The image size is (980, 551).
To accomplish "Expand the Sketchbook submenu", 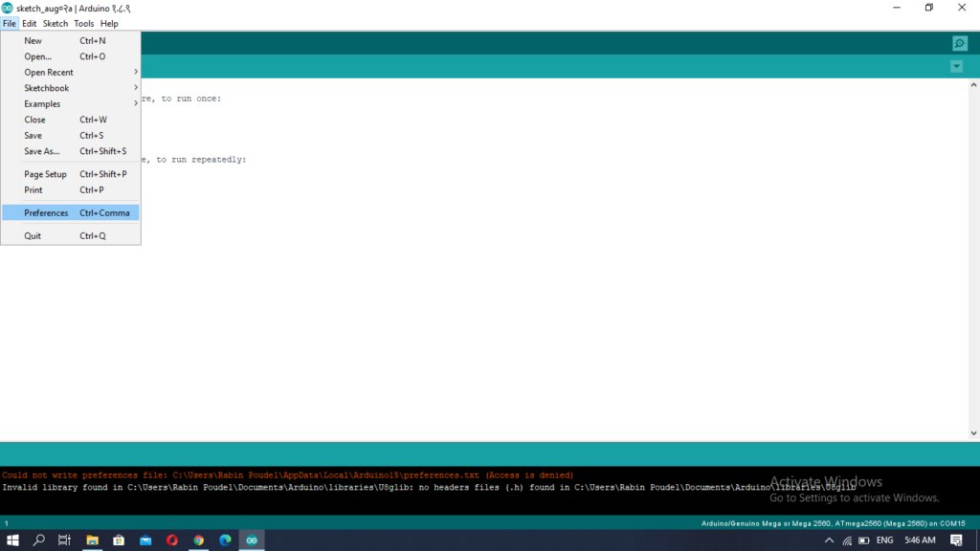I will tap(71, 88).
